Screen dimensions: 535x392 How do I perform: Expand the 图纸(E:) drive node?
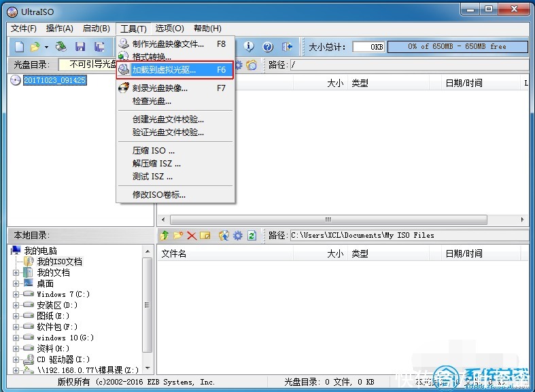(x=16, y=316)
